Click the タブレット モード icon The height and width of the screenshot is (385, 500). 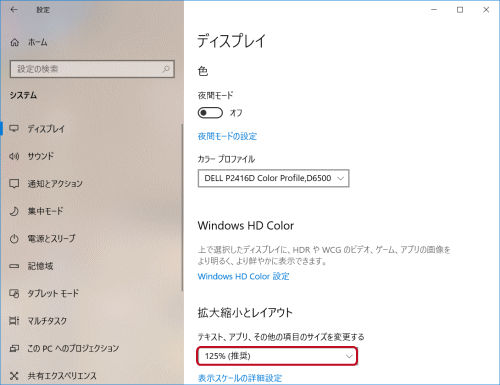click(x=14, y=293)
